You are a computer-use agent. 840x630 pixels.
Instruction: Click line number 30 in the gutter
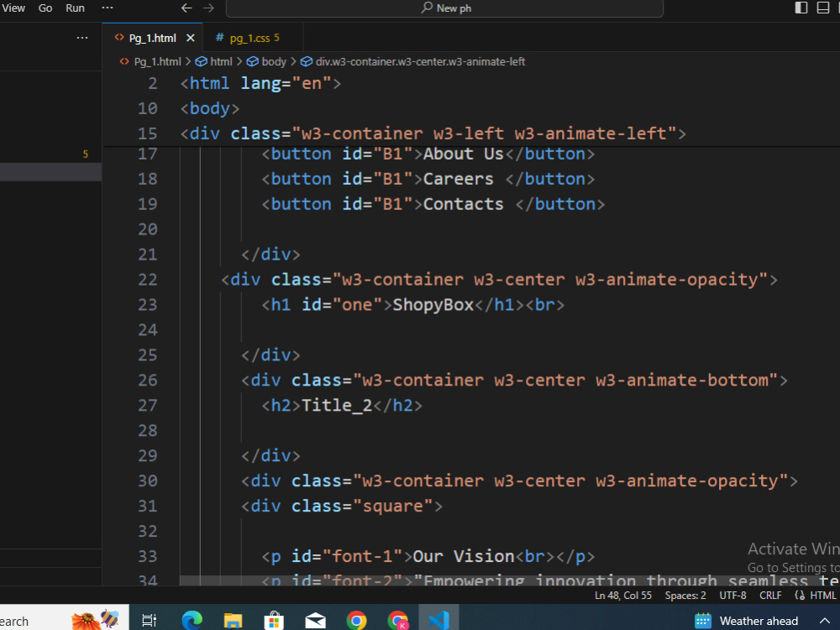click(x=148, y=481)
